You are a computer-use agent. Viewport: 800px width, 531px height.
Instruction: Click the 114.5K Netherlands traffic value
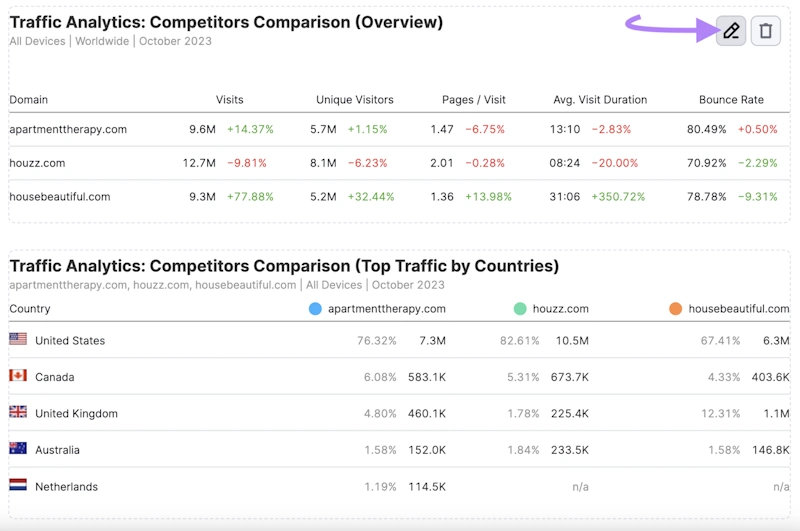(x=427, y=487)
